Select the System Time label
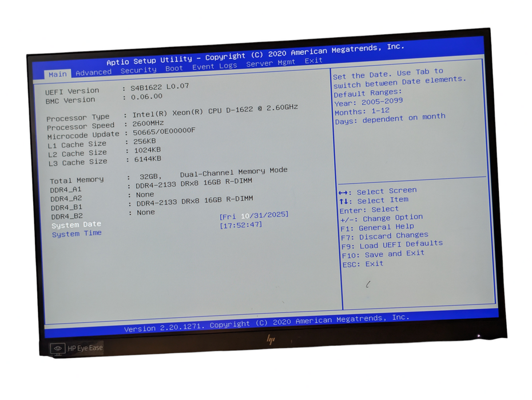Image resolution: width=532 pixels, height=400 pixels. coord(77,234)
